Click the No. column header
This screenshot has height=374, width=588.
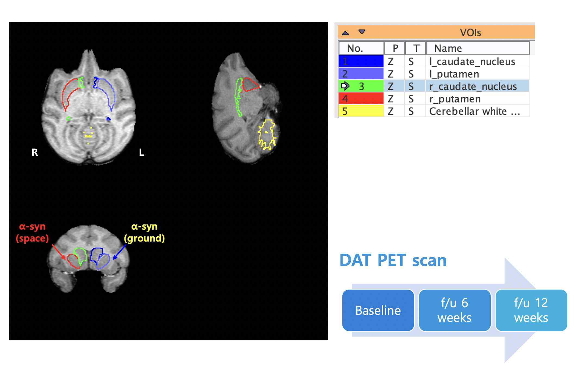[x=361, y=48]
